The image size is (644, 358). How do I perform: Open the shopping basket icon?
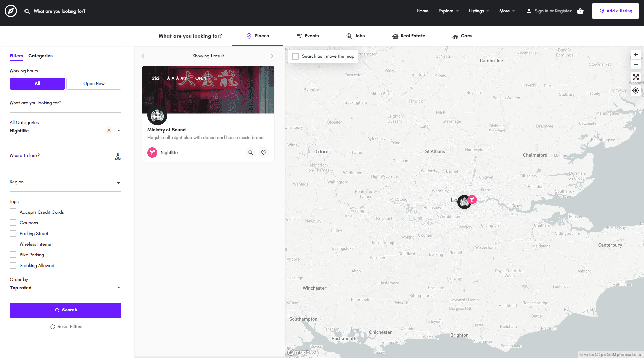click(580, 11)
